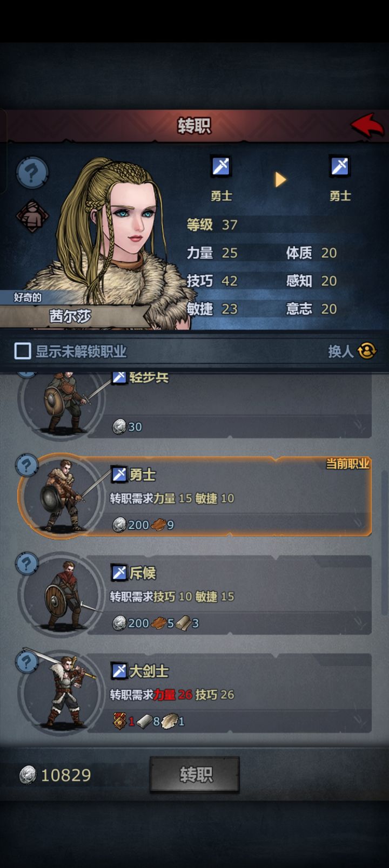Viewport: 389px width, 868px height.
Task: Open the help question mark near portrait
Action: click(32, 173)
